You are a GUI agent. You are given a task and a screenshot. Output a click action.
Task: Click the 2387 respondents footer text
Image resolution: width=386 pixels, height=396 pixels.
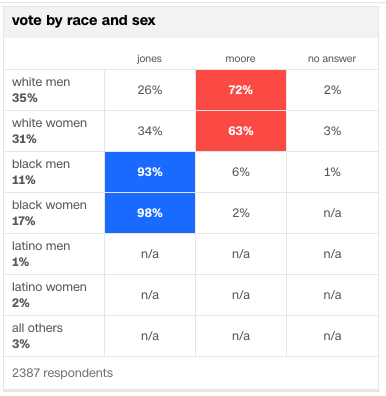[x=62, y=373]
